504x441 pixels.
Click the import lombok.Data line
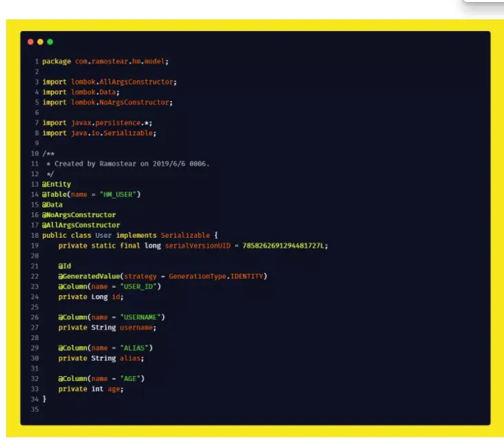(81, 92)
